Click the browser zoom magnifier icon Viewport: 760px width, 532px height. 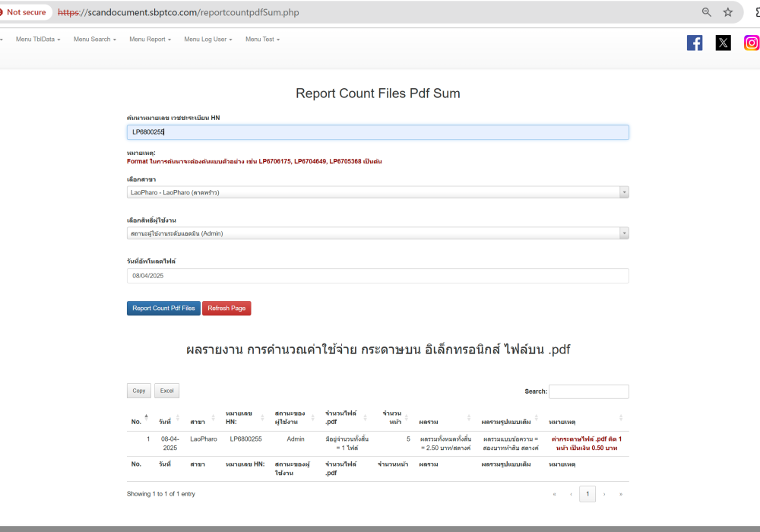[x=707, y=12]
